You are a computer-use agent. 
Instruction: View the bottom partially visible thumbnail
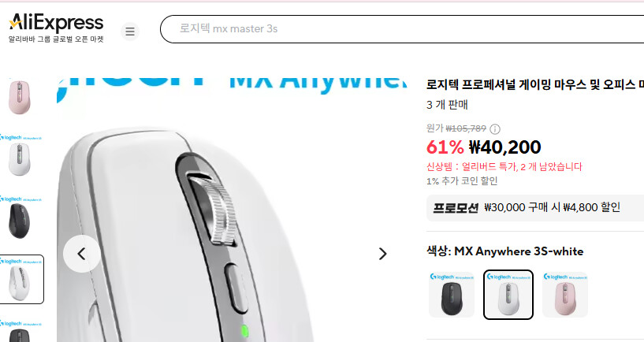pyautogui.click(x=19, y=330)
